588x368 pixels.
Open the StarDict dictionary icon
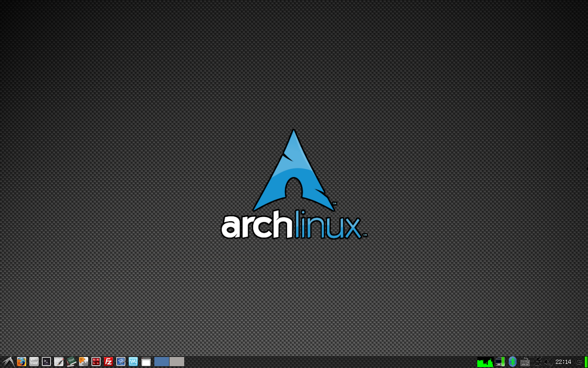(x=71, y=362)
